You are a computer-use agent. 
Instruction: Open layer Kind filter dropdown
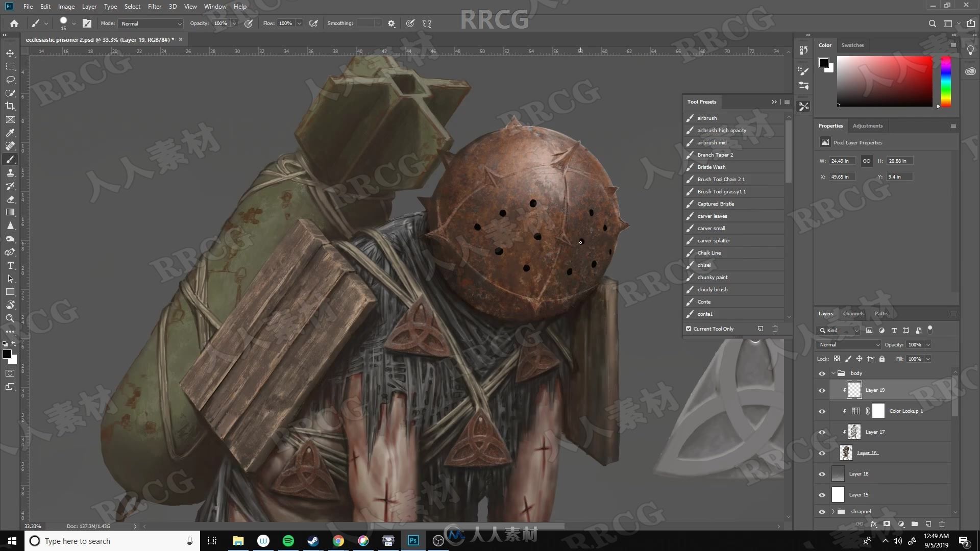point(840,330)
